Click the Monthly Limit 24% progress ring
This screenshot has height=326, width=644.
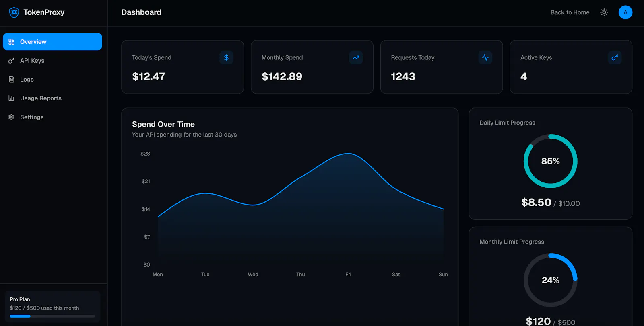coord(551,280)
